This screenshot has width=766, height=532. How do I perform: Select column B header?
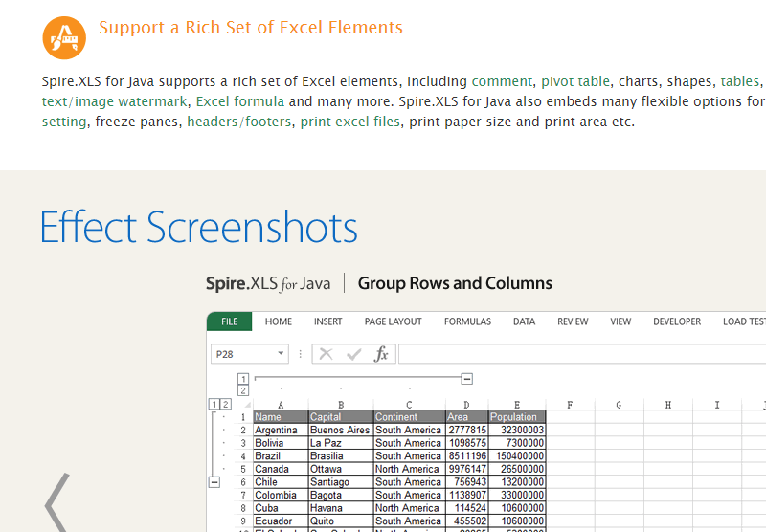(x=341, y=405)
